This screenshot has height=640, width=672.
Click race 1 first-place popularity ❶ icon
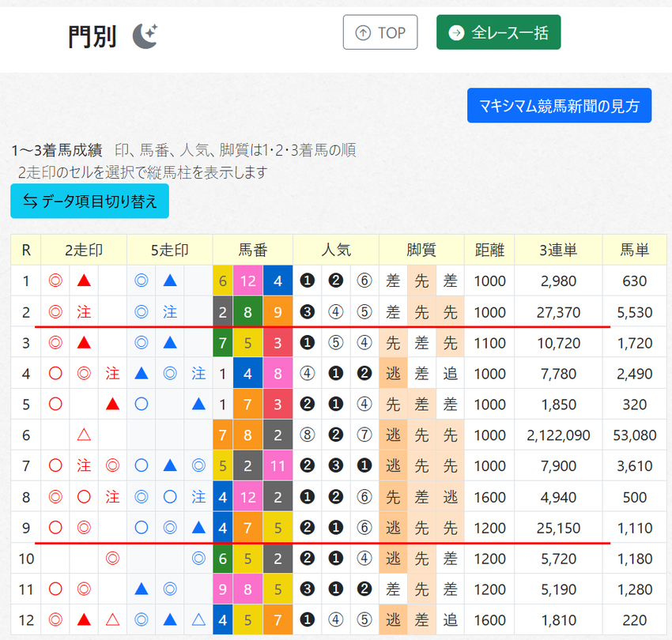pyautogui.click(x=308, y=280)
